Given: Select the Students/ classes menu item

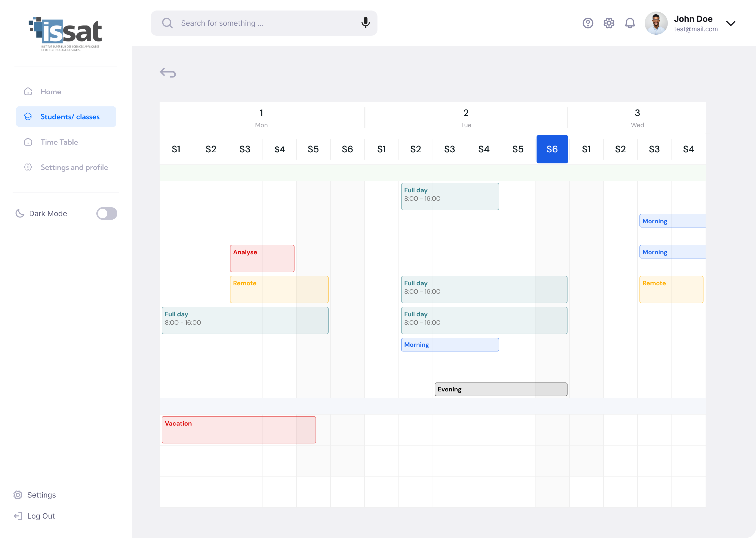Looking at the screenshot, I should (66, 117).
